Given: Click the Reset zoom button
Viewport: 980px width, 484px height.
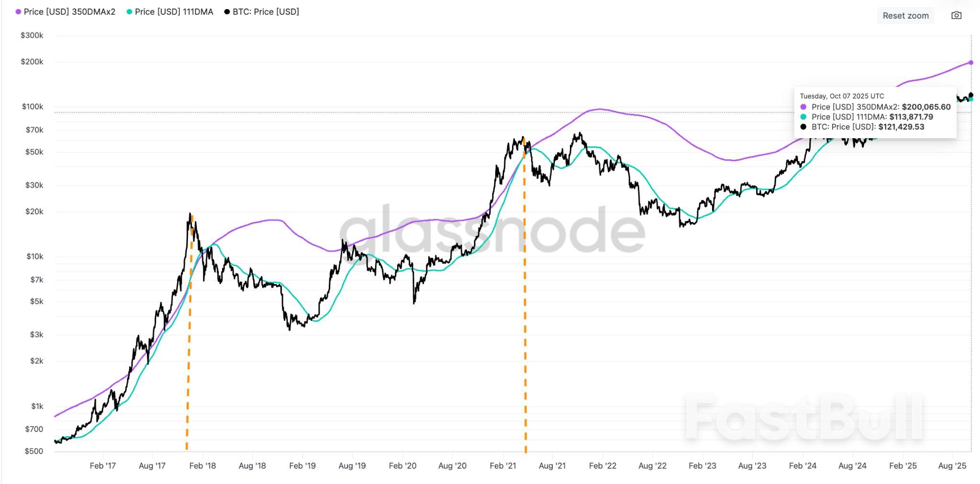Looking at the screenshot, I should [x=905, y=15].
